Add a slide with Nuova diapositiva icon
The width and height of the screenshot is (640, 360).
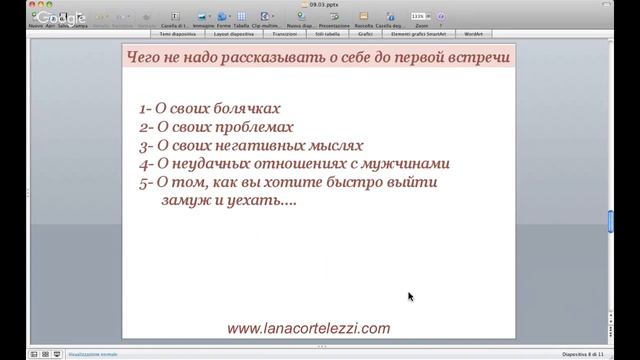coord(301,16)
